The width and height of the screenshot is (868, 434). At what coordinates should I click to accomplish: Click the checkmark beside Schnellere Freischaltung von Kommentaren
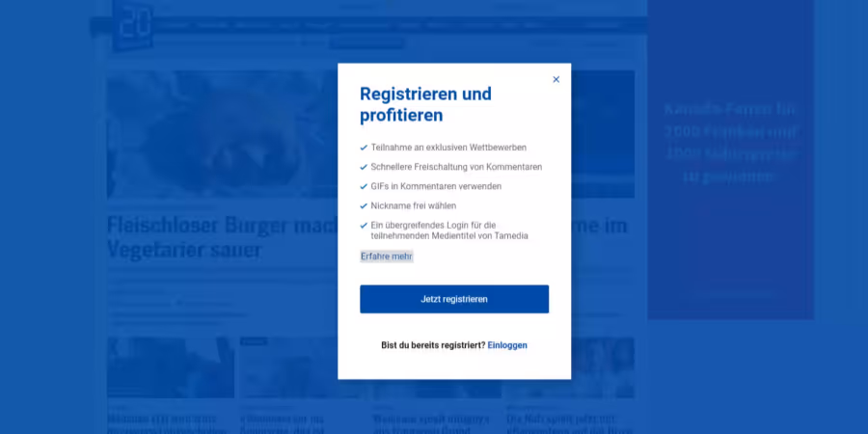364,167
